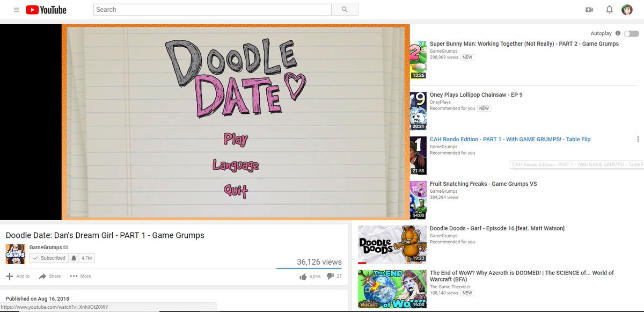The image size is (644, 312).
Task: Click the Subscribed button
Action: coord(48,258)
